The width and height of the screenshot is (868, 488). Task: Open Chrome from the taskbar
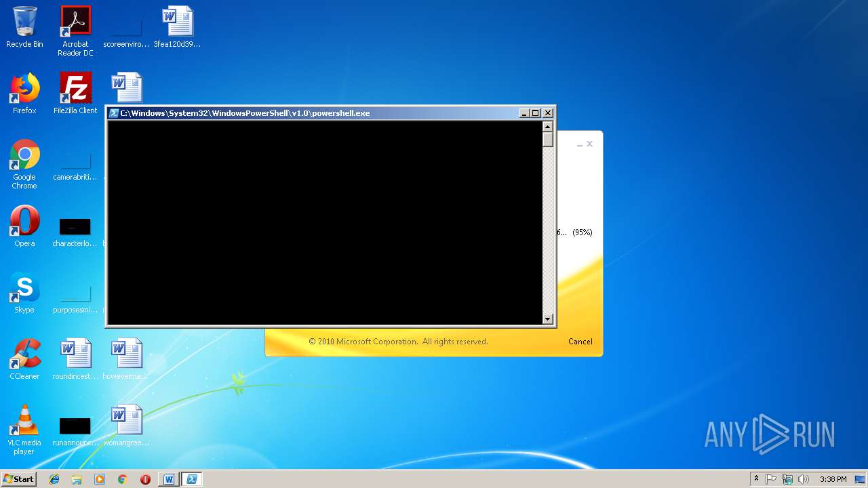[122, 479]
